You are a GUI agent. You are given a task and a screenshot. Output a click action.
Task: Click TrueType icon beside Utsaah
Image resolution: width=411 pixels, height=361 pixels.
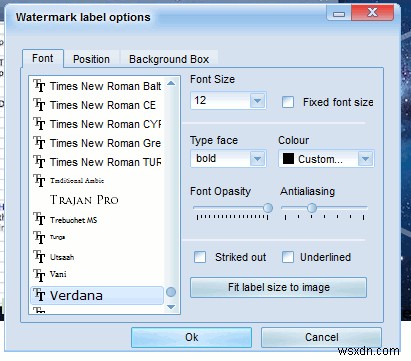[x=39, y=257]
